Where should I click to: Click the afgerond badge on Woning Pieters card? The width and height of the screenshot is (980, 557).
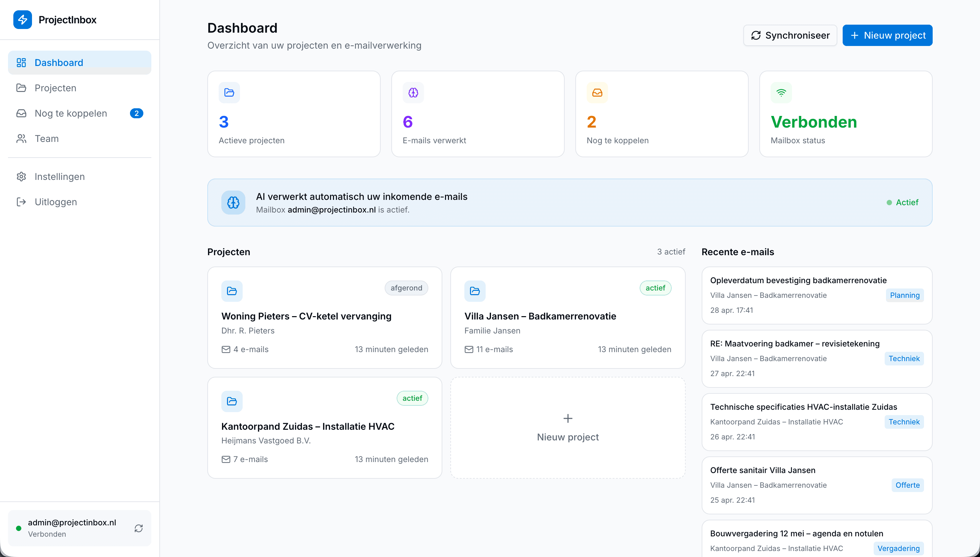pos(406,288)
